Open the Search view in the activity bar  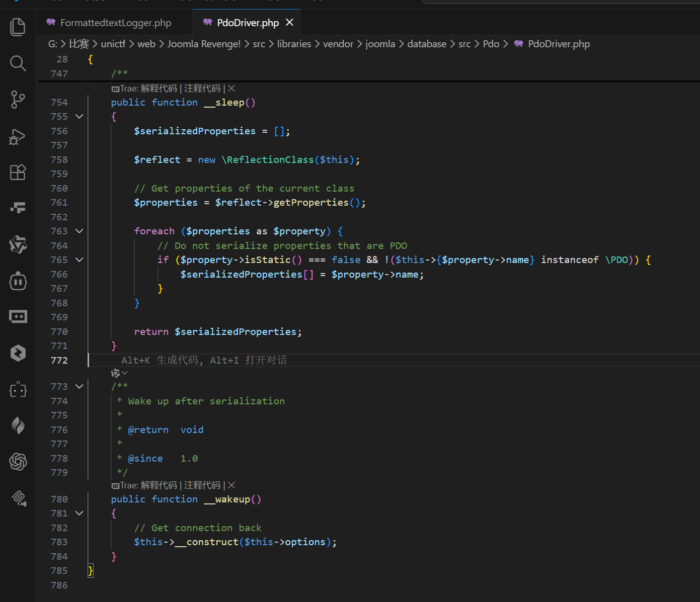click(x=18, y=63)
